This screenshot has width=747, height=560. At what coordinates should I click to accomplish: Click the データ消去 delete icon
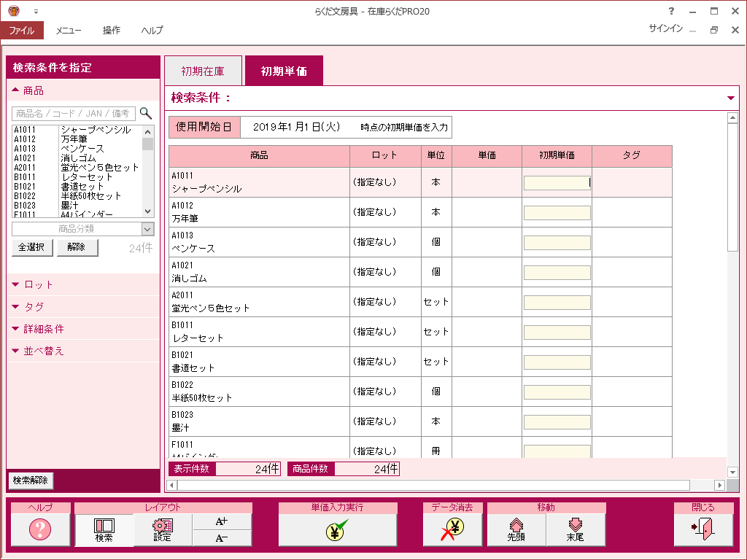(x=452, y=529)
